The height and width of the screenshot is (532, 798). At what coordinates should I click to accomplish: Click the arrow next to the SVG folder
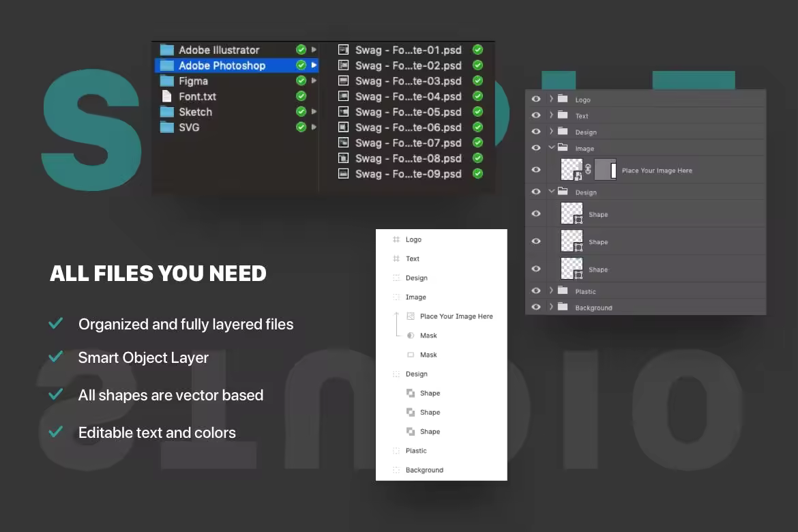(x=314, y=128)
